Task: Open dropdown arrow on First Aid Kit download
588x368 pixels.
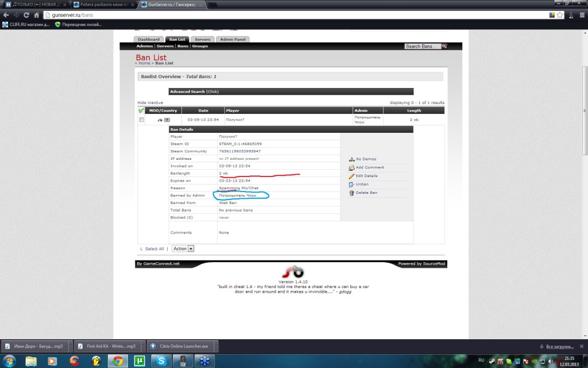Action: 140,347
